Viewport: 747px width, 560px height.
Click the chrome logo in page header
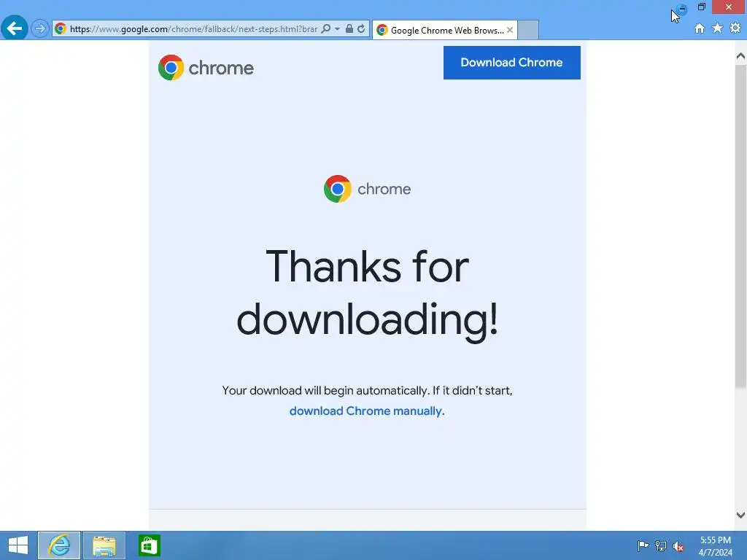[206, 68]
